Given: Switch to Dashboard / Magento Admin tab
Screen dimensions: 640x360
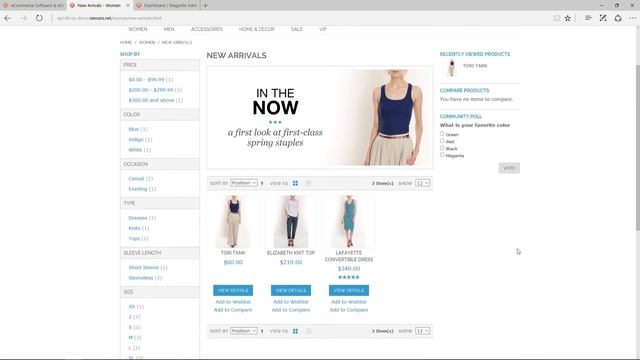Looking at the screenshot, I should (x=167, y=5).
